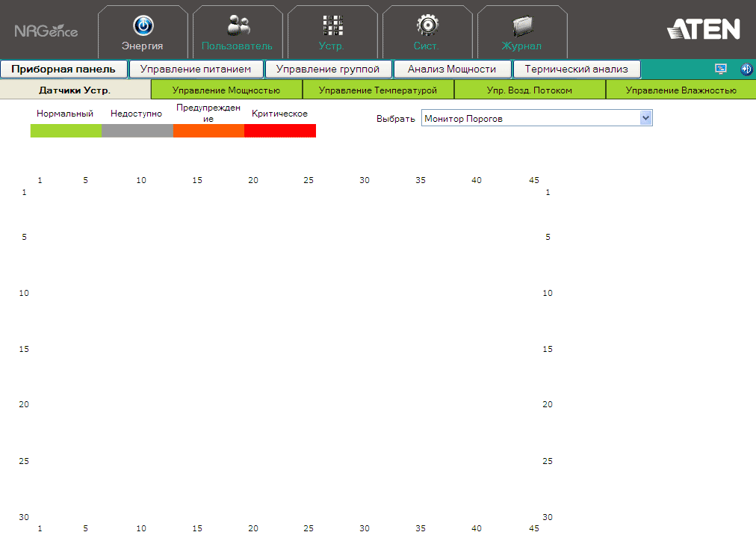Screen dimensions: 756x535
Task: Click the Пользователь label text
Action: 237,46
